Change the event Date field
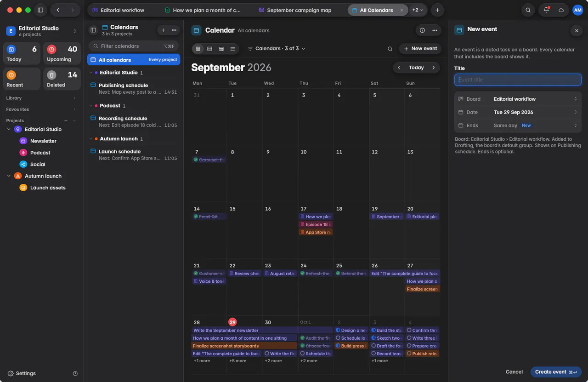The height and width of the screenshot is (382, 588). 518,112
